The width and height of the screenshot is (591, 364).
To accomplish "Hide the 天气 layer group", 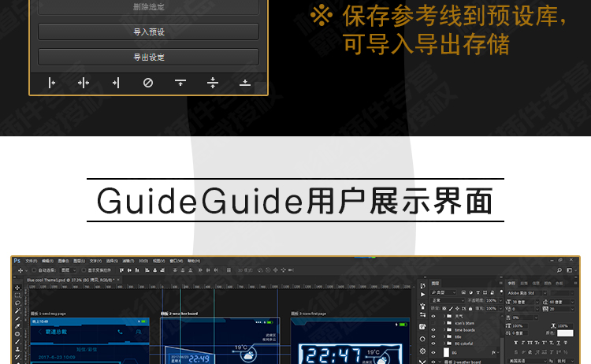I will tap(433, 316).
